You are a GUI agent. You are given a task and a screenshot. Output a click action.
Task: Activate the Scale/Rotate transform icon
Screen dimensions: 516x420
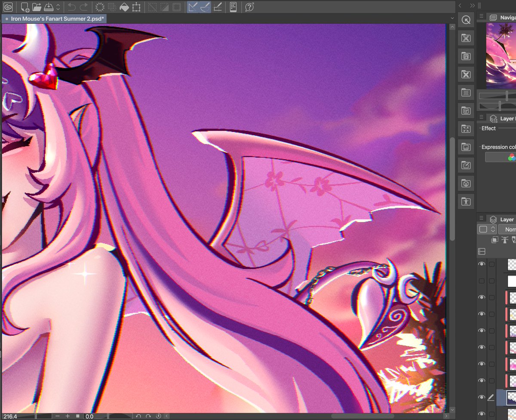coord(136,7)
